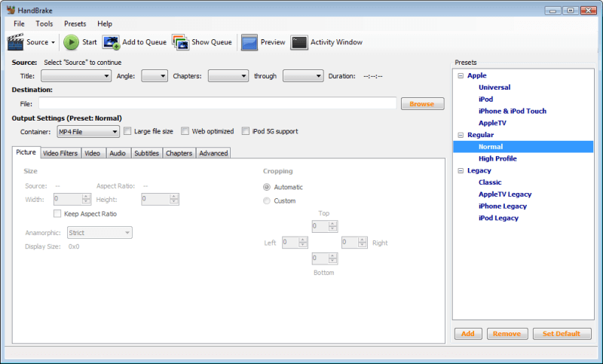
Task: Click the Start label in toolbar
Action: 90,42
